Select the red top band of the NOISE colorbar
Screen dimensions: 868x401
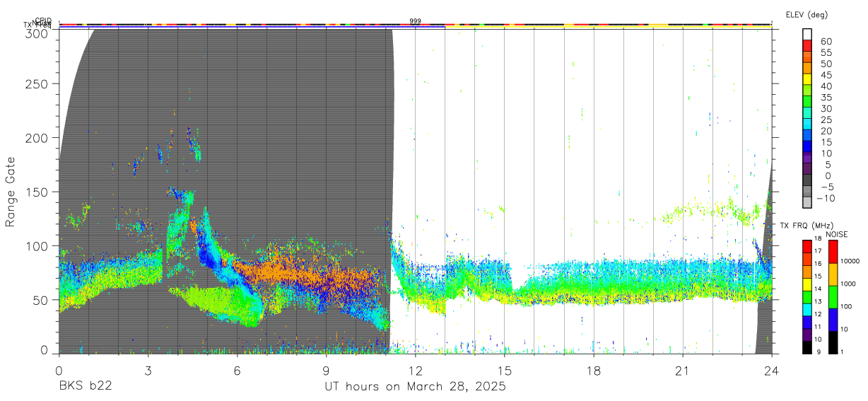coord(833,252)
